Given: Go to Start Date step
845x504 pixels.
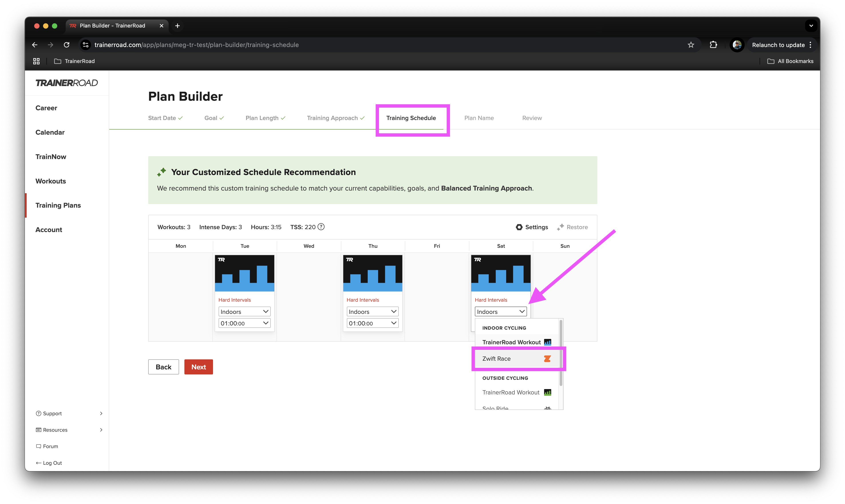Looking at the screenshot, I should pos(165,118).
